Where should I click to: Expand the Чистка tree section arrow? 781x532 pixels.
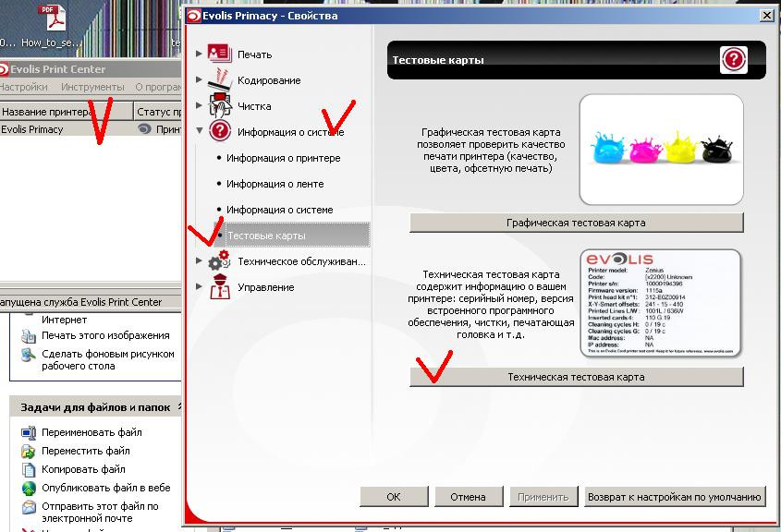(x=199, y=105)
